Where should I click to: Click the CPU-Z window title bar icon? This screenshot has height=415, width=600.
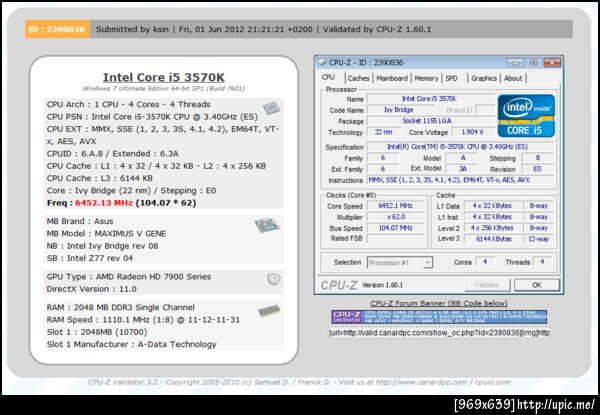pyautogui.click(x=323, y=62)
